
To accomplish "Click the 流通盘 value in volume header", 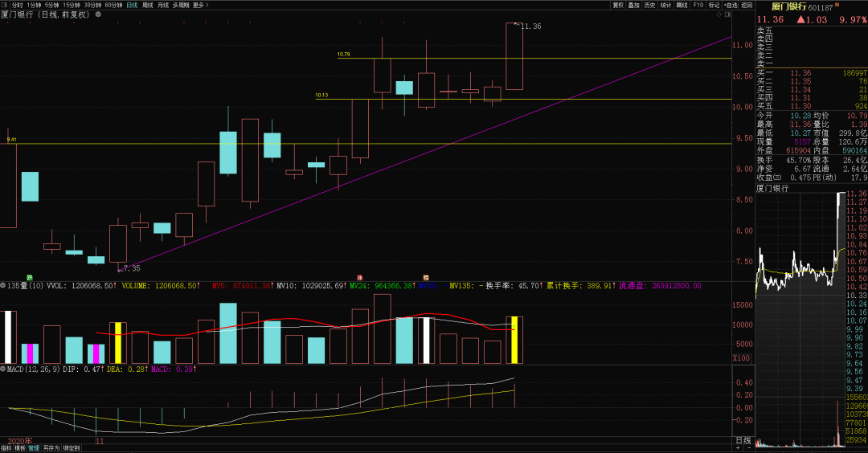I will click(x=677, y=286).
